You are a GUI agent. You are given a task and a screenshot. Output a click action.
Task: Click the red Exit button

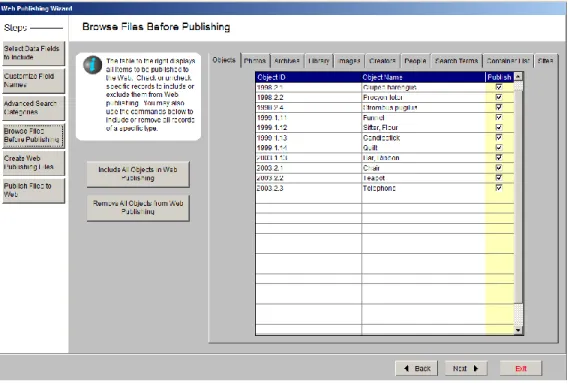[521, 368]
